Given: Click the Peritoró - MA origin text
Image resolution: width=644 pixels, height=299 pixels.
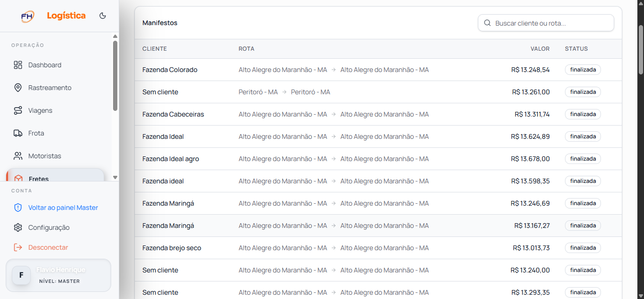Looking at the screenshot, I should tap(258, 92).
